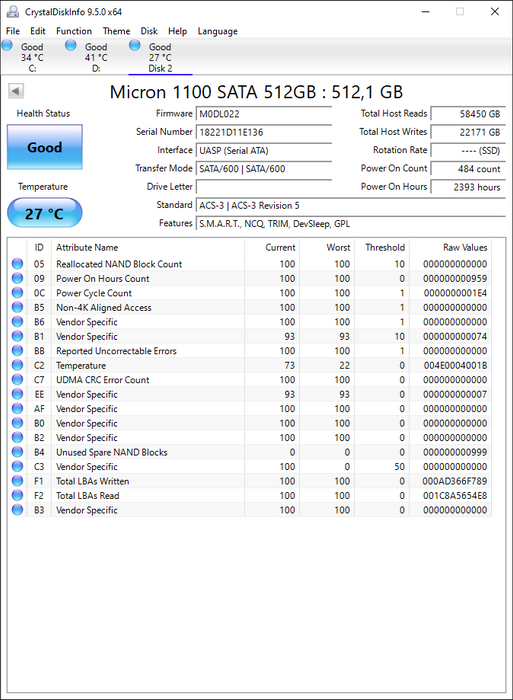Switch to the C: drive tab
This screenshot has width=513, height=700.
pos(32,57)
